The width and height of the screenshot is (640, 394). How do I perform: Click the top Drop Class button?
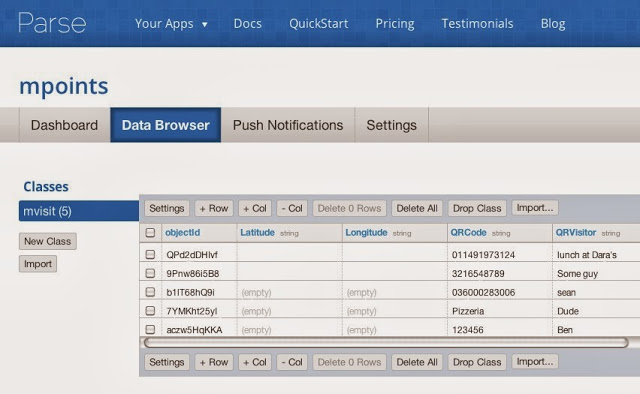pos(477,208)
